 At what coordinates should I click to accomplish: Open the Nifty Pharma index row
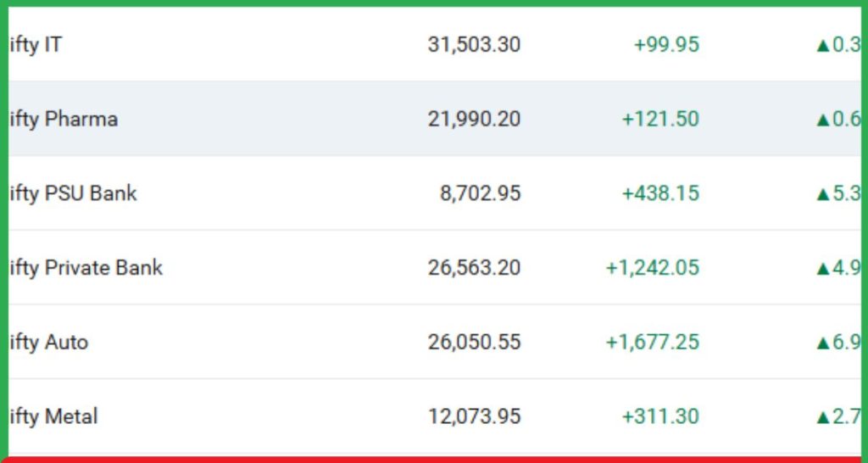(64, 119)
